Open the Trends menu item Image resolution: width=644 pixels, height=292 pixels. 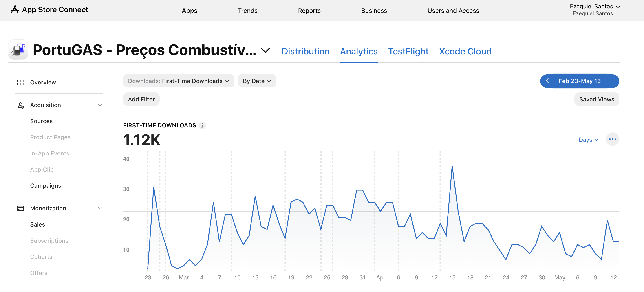247,11
